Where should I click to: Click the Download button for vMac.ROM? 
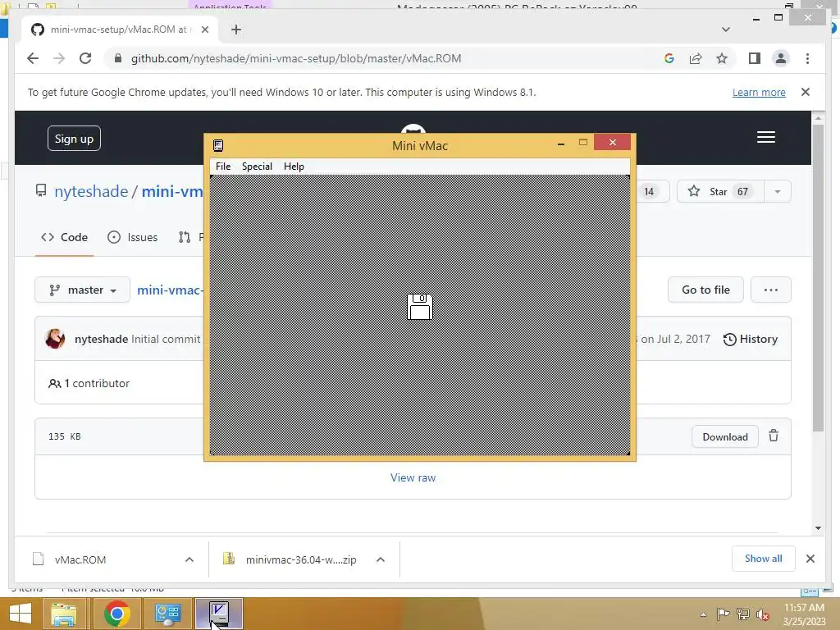click(x=725, y=436)
